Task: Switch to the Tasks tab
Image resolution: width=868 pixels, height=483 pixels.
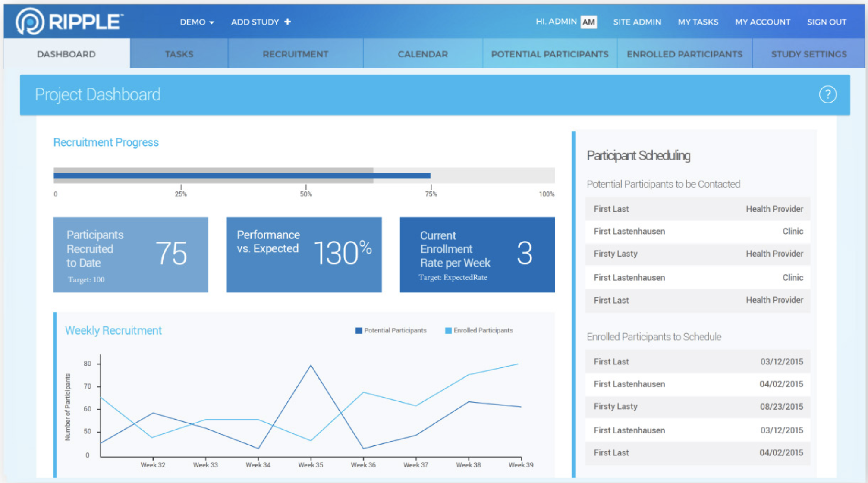Action: tap(179, 54)
